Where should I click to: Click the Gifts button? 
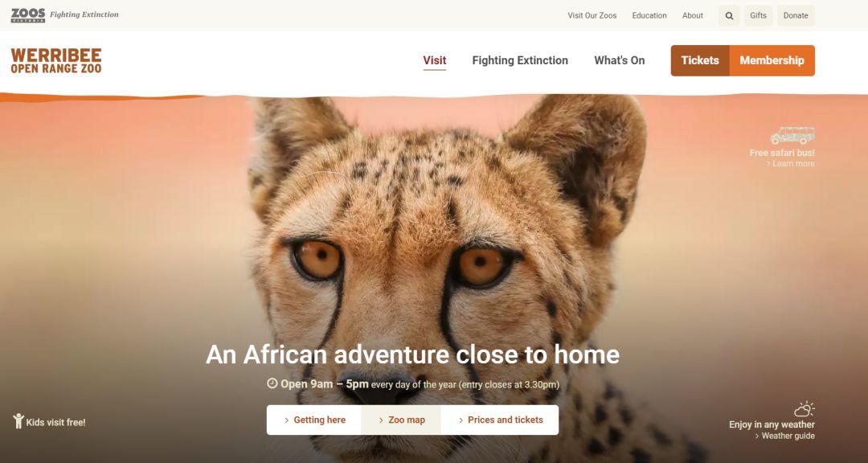(758, 15)
